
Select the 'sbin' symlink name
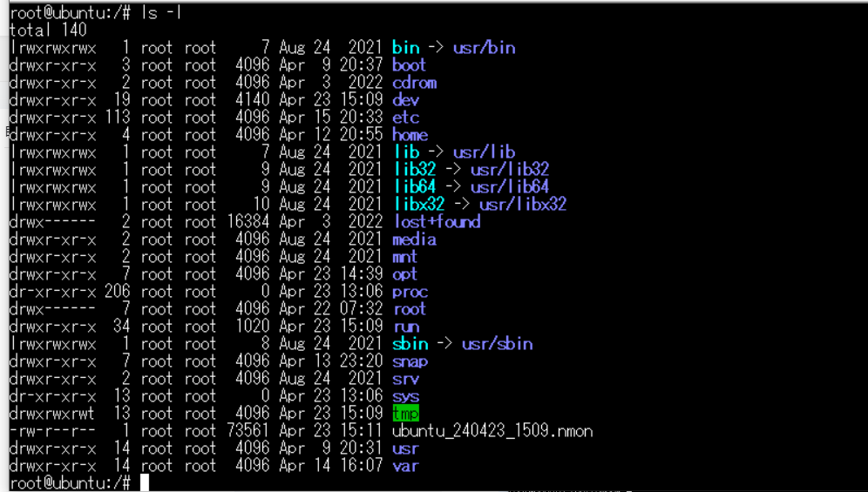410,344
